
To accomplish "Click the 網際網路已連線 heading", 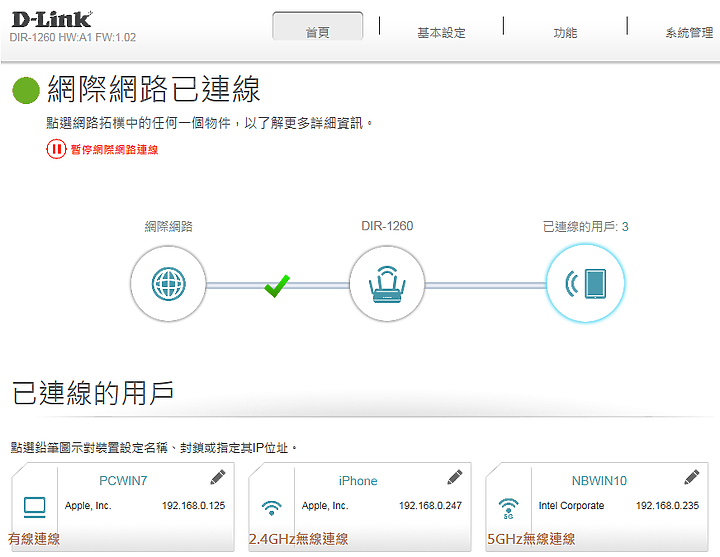I will 154,89.
